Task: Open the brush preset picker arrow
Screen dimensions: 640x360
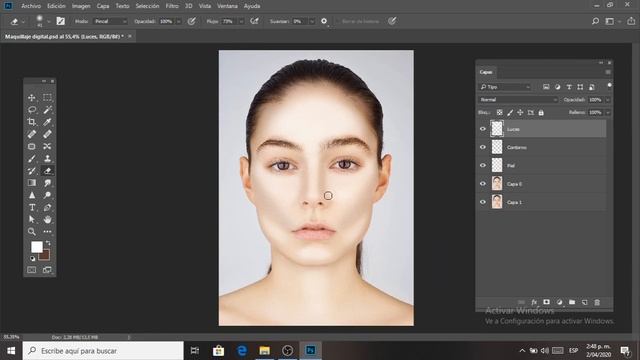Action: click(49, 21)
